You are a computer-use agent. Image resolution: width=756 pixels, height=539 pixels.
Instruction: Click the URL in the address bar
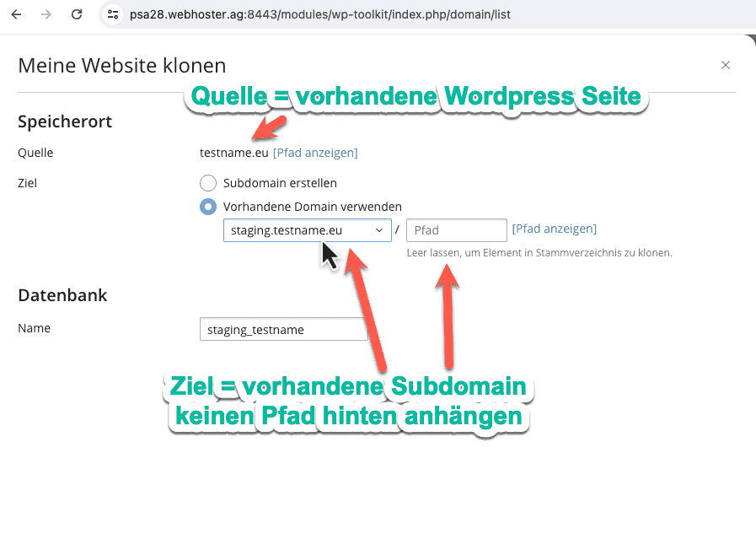pyautogui.click(x=320, y=14)
